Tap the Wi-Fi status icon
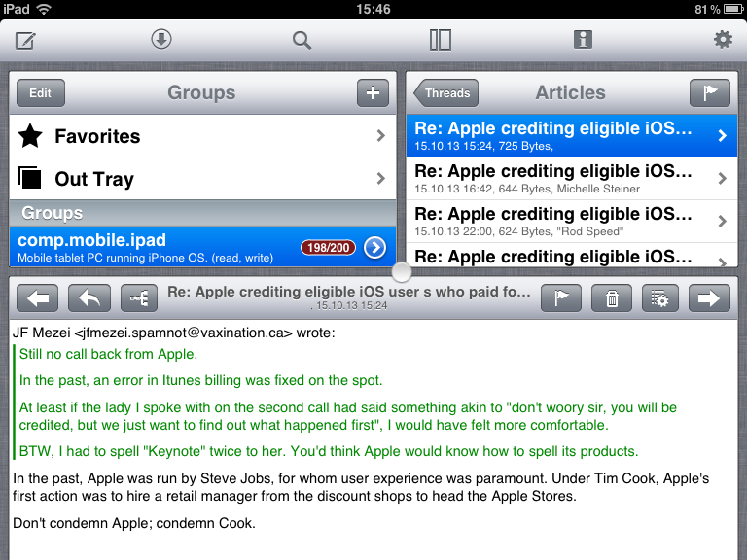747x560 pixels. [44, 9]
